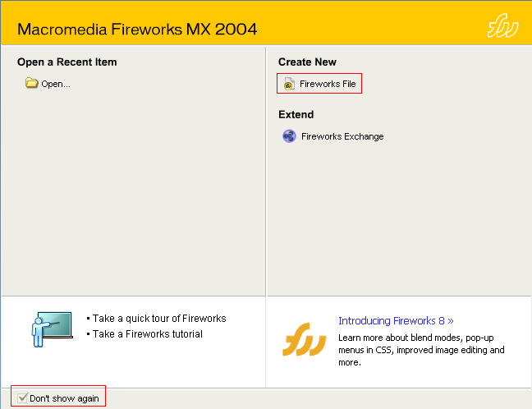Click the Fireworks logo in yellow header
Image resolution: width=532 pixels, height=409 pixels.
click(x=502, y=29)
